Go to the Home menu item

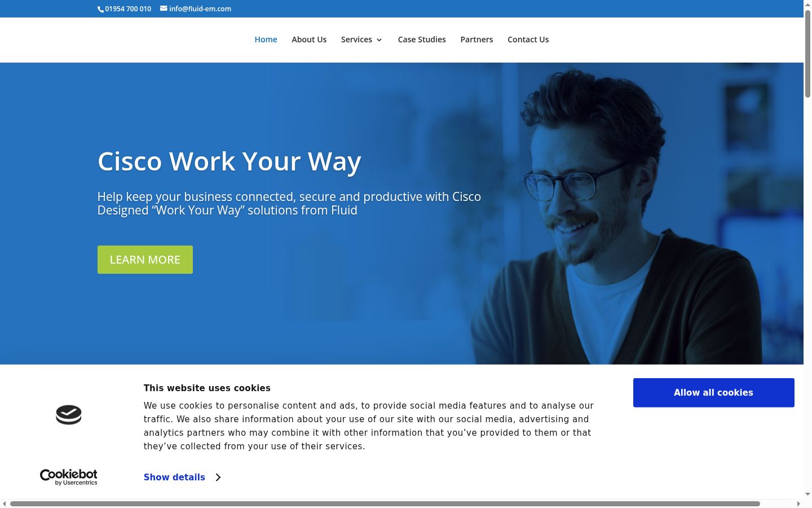(x=266, y=40)
